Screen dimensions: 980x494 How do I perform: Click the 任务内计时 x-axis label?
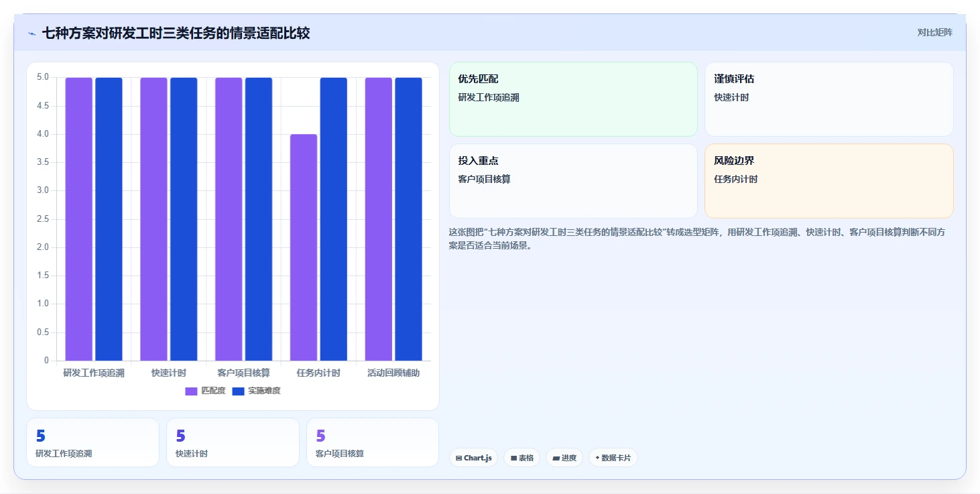(x=318, y=373)
